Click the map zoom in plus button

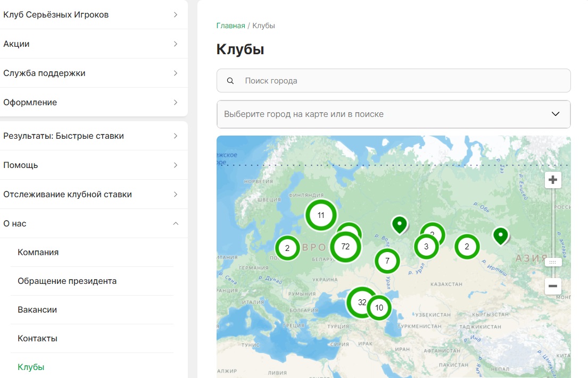click(553, 180)
